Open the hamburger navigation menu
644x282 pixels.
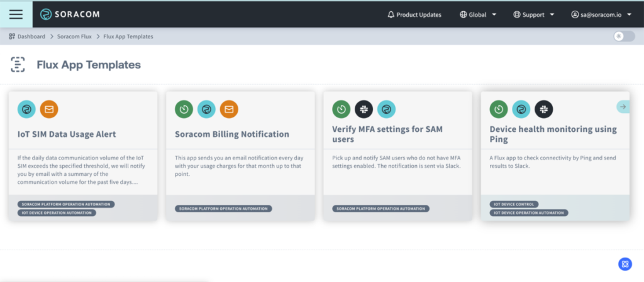pyautogui.click(x=16, y=14)
